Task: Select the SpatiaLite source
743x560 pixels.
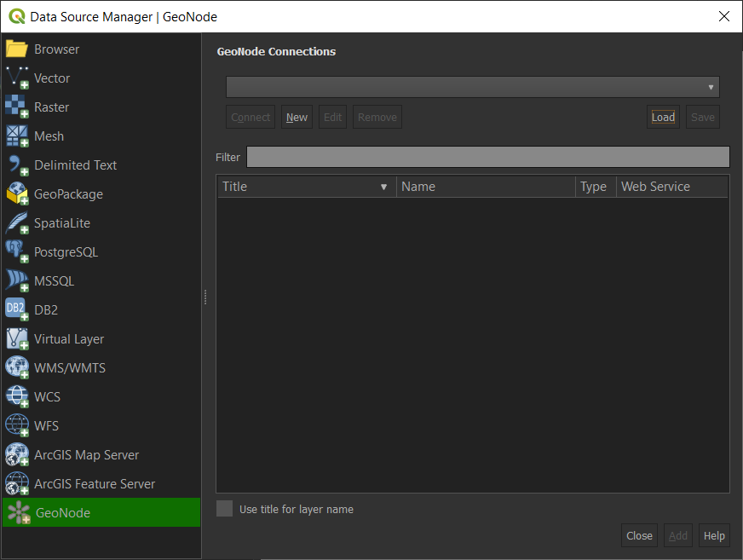Action: (61, 222)
